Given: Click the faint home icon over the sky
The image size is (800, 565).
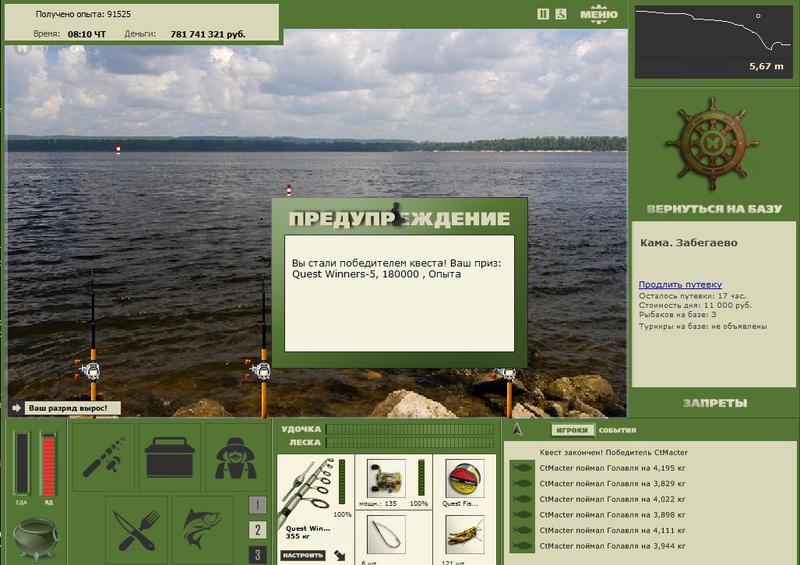Looking at the screenshot, I should pos(23,49).
